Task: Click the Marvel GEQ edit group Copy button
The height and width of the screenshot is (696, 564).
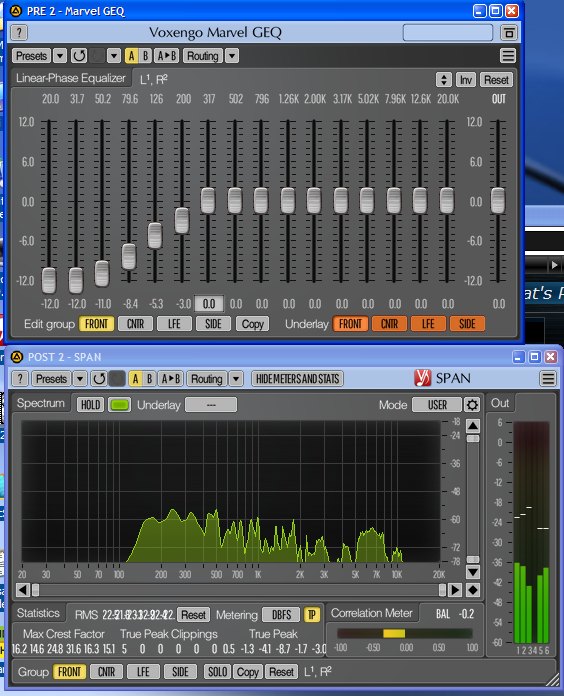Action: tap(252, 324)
